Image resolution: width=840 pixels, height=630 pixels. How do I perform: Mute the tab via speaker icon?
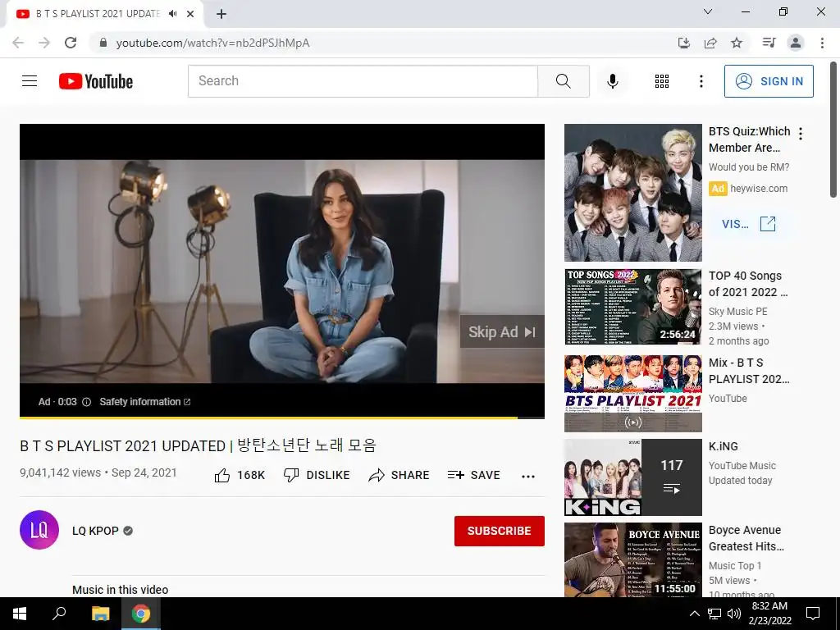click(x=172, y=14)
